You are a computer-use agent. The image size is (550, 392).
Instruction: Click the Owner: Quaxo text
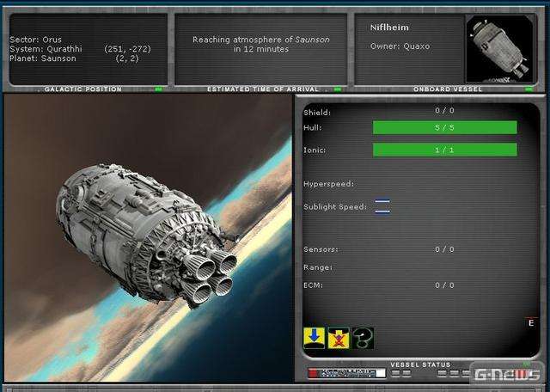pyautogui.click(x=400, y=46)
